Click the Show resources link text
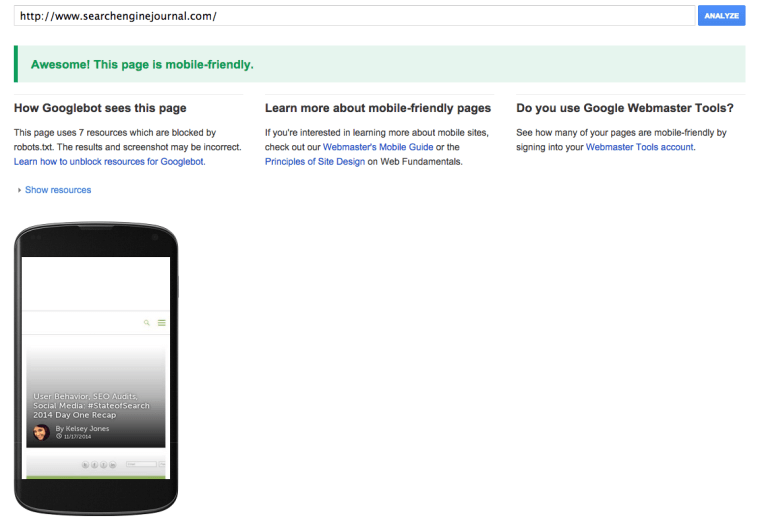 [x=58, y=190]
